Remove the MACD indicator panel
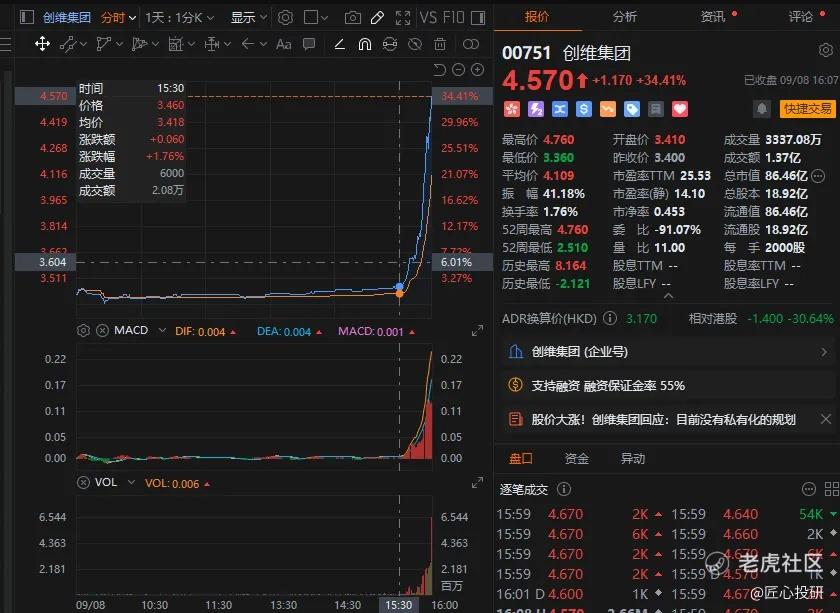Screen dimensions: 840x613 (x=102, y=331)
